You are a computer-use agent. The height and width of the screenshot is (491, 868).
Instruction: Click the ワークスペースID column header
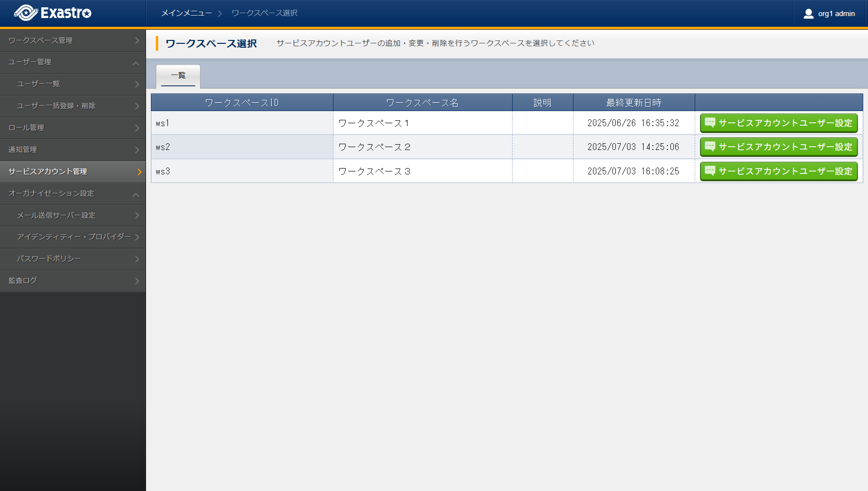point(242,103)
